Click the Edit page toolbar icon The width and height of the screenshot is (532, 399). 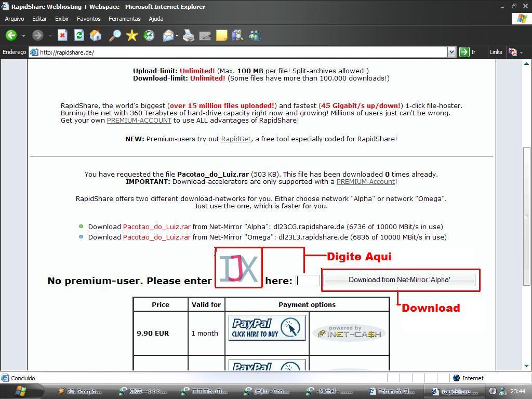205,35
